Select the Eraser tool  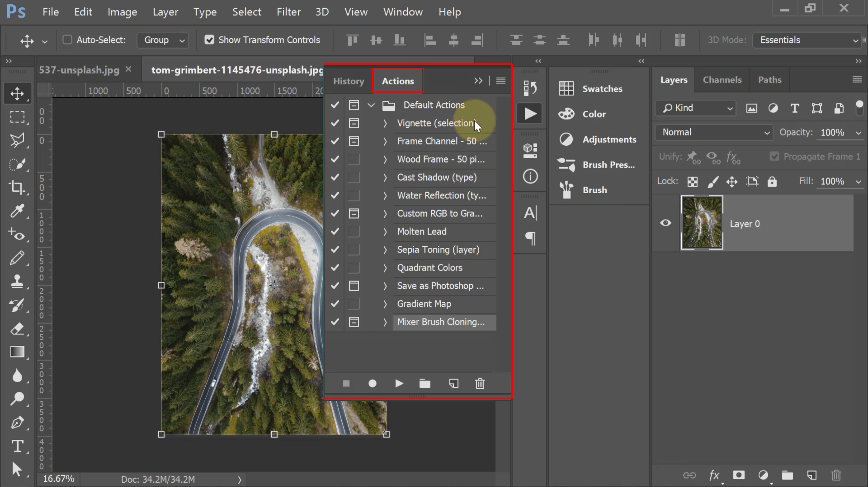[17, 328]
